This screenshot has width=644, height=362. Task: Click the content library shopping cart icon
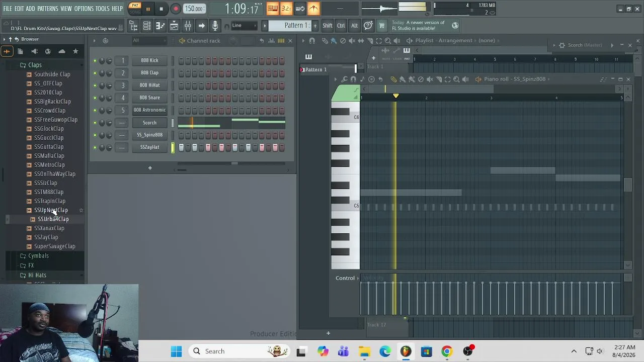coord(382,26)
